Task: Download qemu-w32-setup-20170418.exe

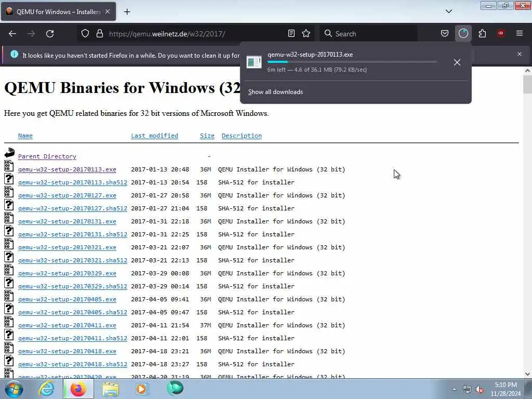Action: point(67,351)
